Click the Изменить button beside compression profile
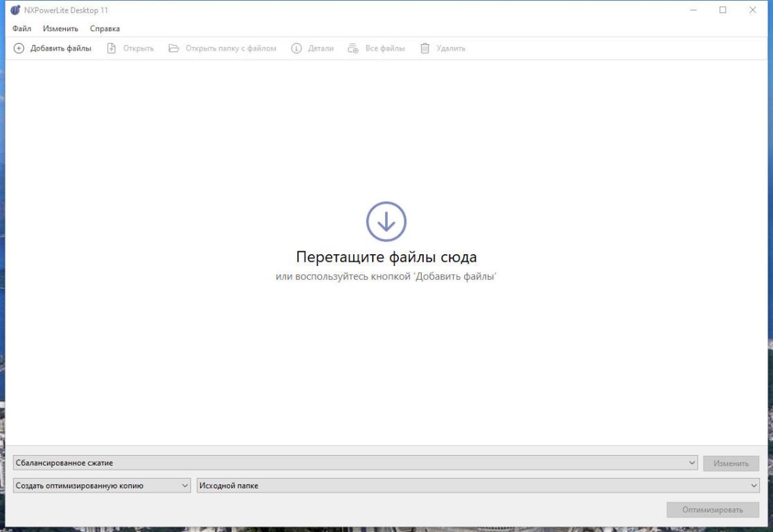Image resolution: width=773 pixels, height=532 pixels. 731,463
